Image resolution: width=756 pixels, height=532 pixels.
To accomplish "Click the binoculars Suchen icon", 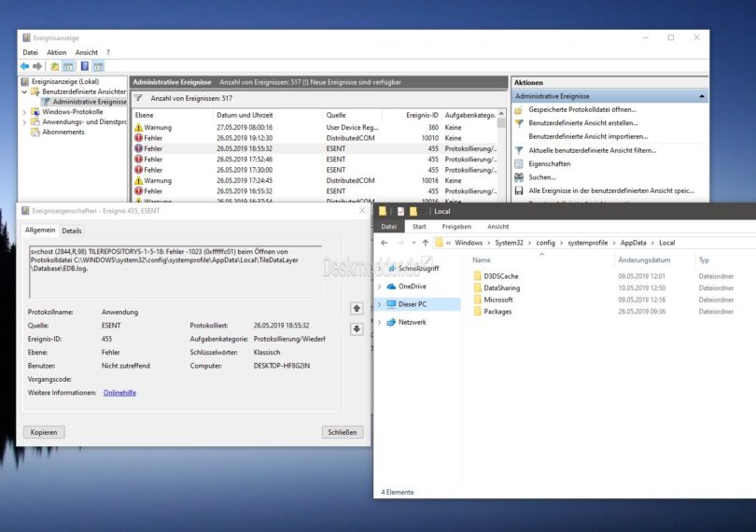I will pyautogui.click(x=519, y=176).
